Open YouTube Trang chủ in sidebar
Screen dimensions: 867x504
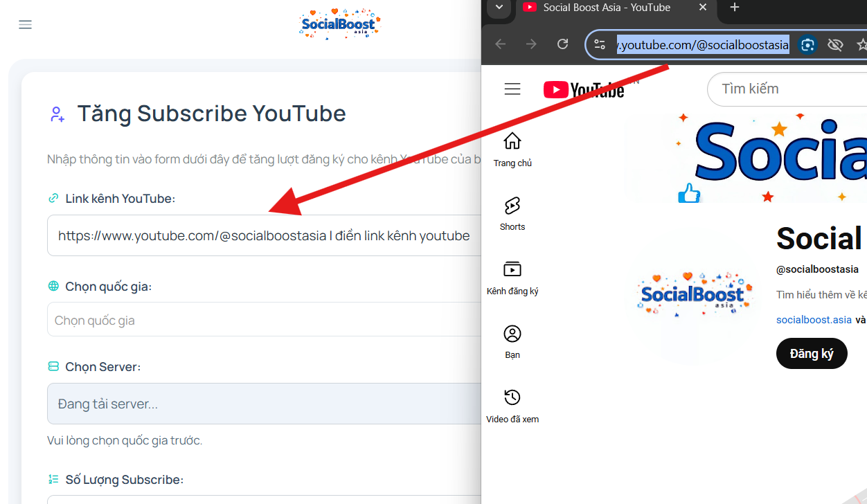click(x=512, y=150)
